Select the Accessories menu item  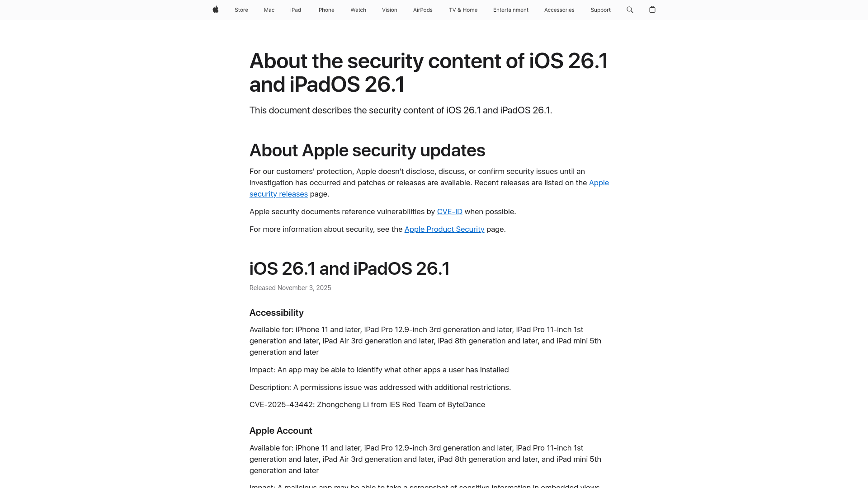(559, 9)
